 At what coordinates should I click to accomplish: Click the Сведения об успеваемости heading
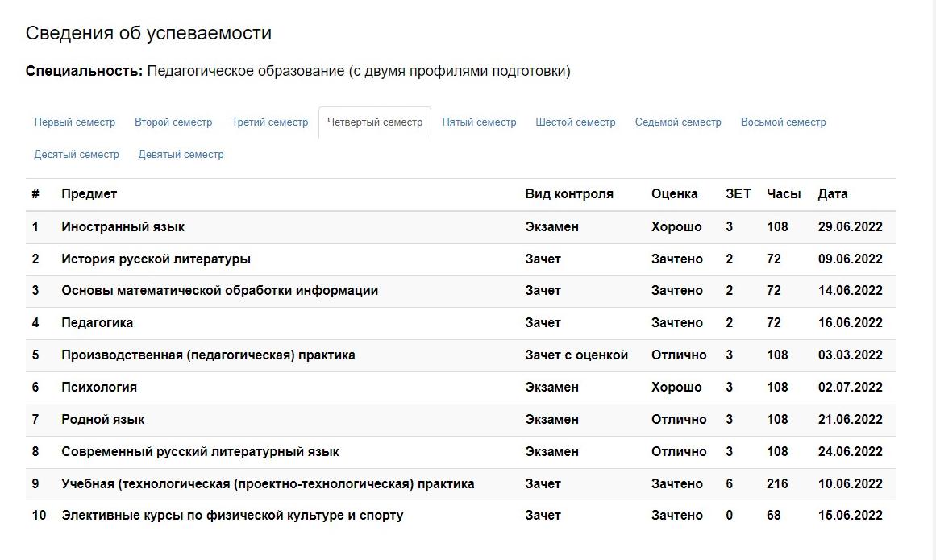coord(148,33)
